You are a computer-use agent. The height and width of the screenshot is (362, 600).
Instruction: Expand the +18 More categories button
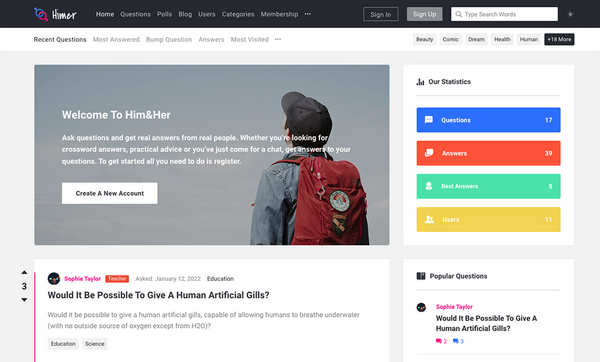tap(559, 39)
